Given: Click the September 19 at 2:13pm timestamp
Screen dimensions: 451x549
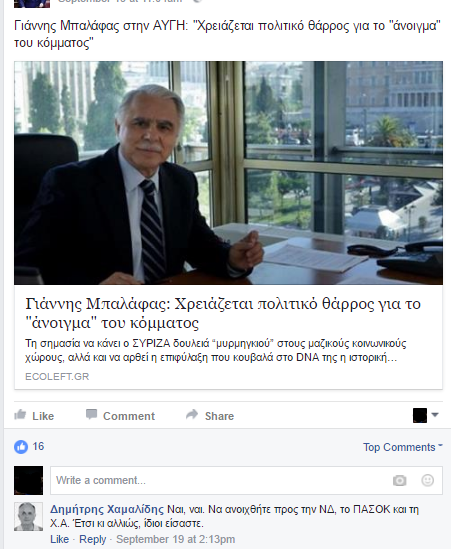Looking at the screenshot, I should [x=175, y=539].
